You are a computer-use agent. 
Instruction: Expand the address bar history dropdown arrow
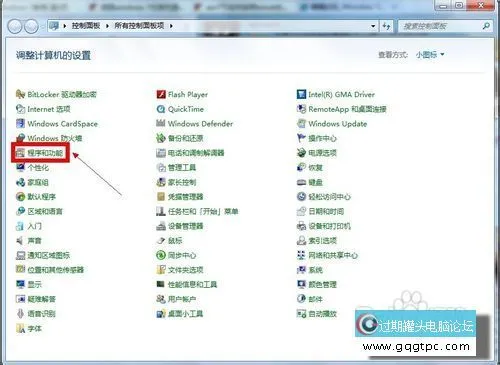[x=373, y=26]
